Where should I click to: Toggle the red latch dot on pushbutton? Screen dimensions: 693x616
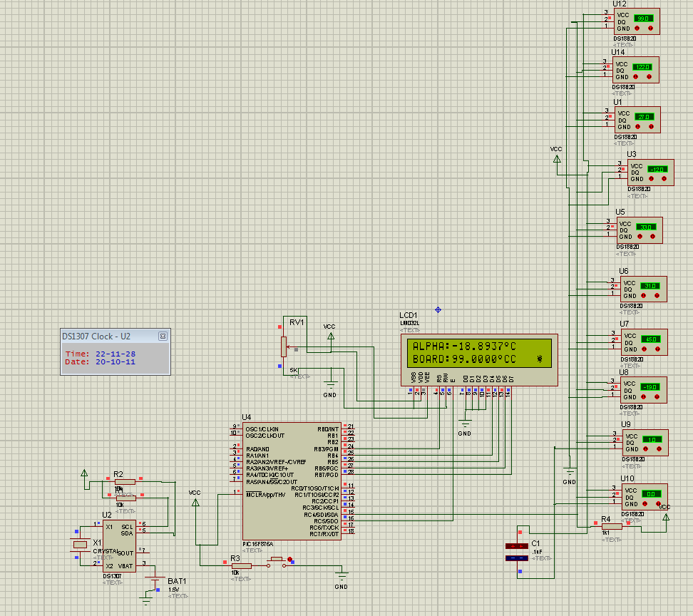(290, 559)
